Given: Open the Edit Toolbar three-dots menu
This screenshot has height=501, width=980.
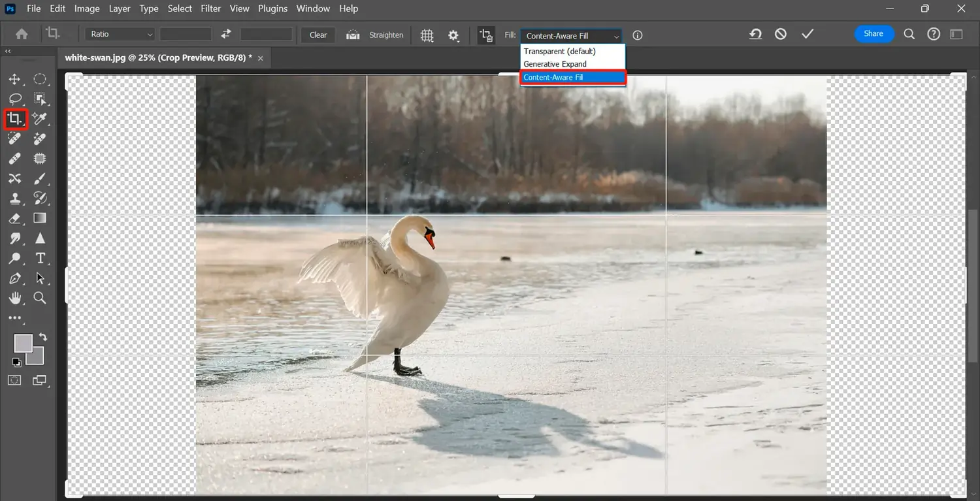Looking at the screenshot, I should [14, 318].
